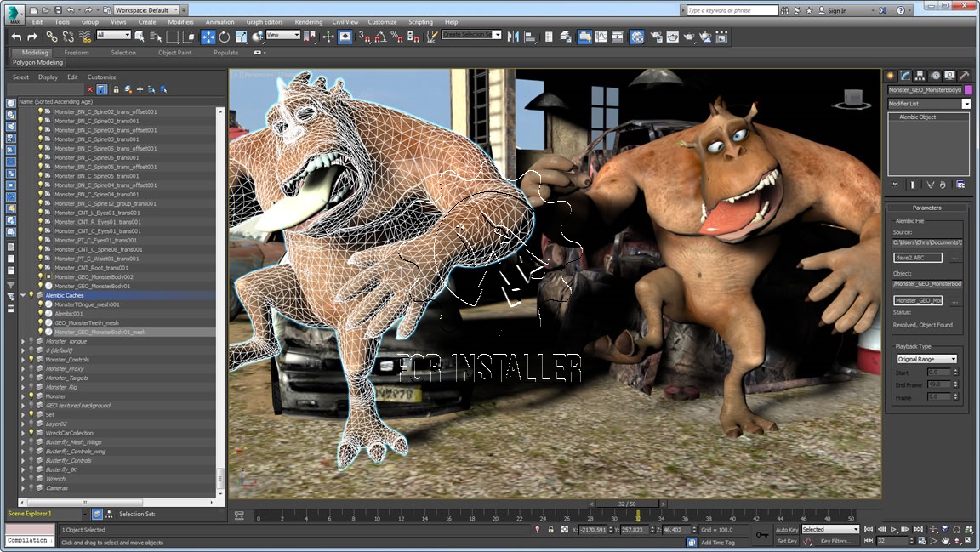Switch to the Modify command panel

(x=905, y=76)
